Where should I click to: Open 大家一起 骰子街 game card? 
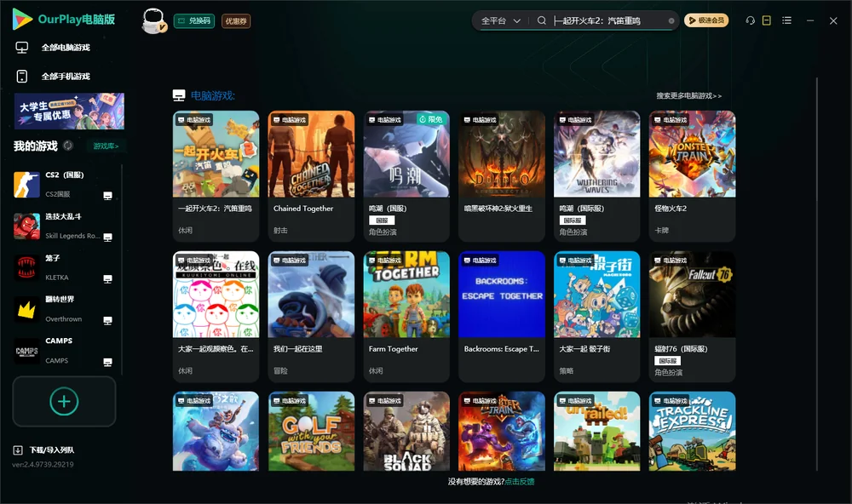[596, 317]
